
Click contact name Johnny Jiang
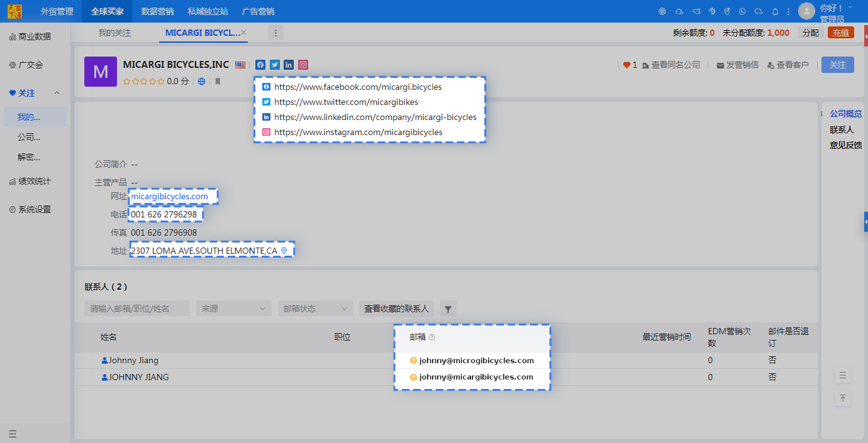(133, 361)
